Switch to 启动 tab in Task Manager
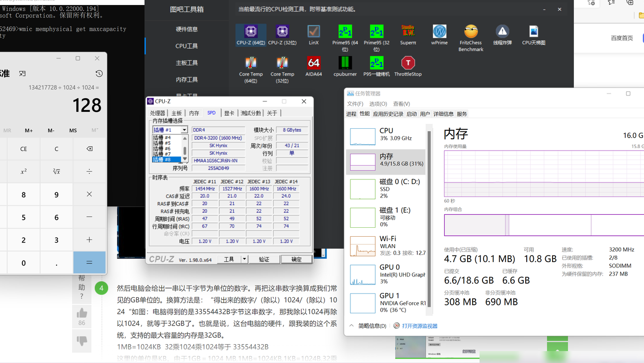This screenshot has width=644, height=363. [411, 114]
